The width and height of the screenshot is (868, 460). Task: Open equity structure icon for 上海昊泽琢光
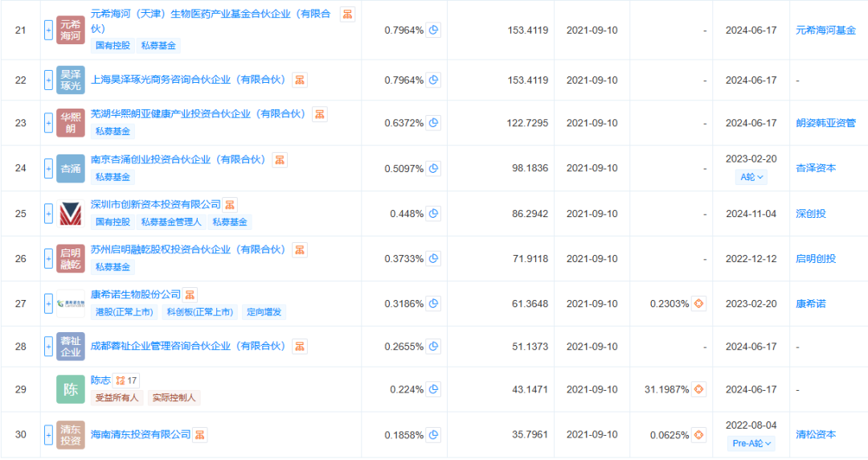[x=300, y=80]
